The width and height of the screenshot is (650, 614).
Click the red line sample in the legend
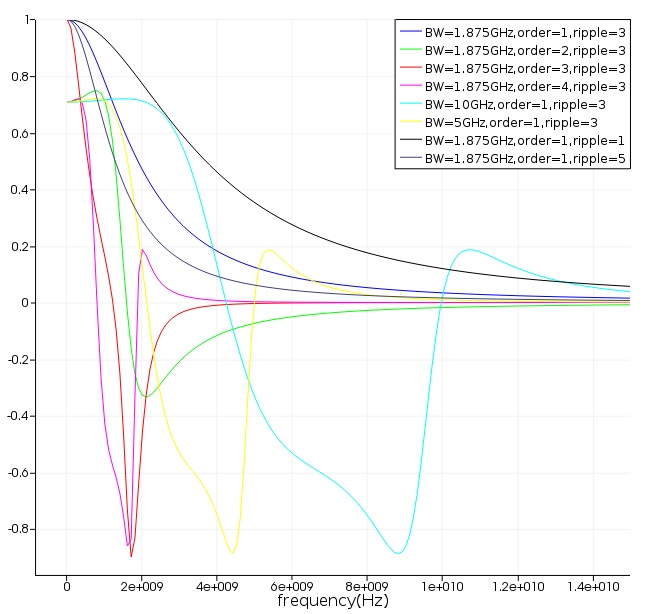(410, 69)
